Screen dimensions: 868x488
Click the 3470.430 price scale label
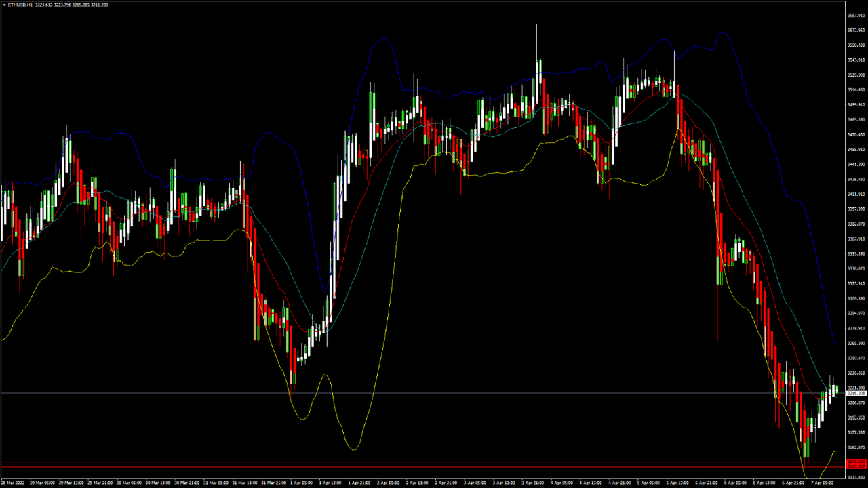coord(856,134)
